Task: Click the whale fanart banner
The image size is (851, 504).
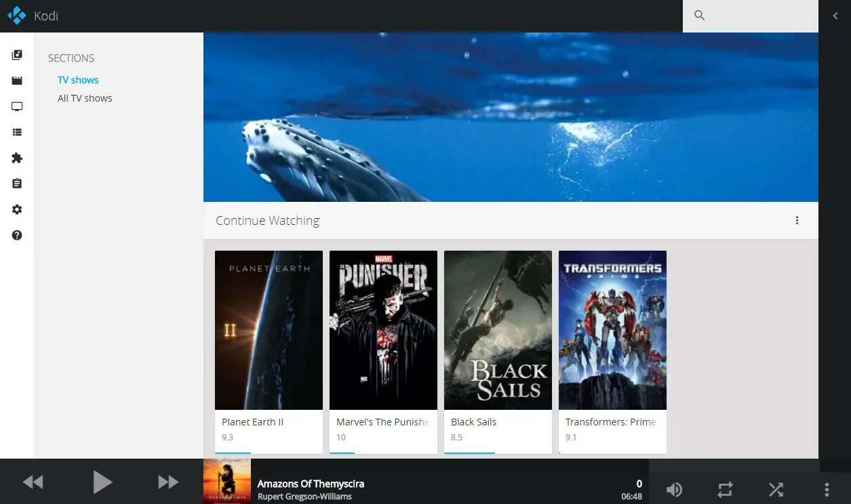Action: (x=511, y=117)
